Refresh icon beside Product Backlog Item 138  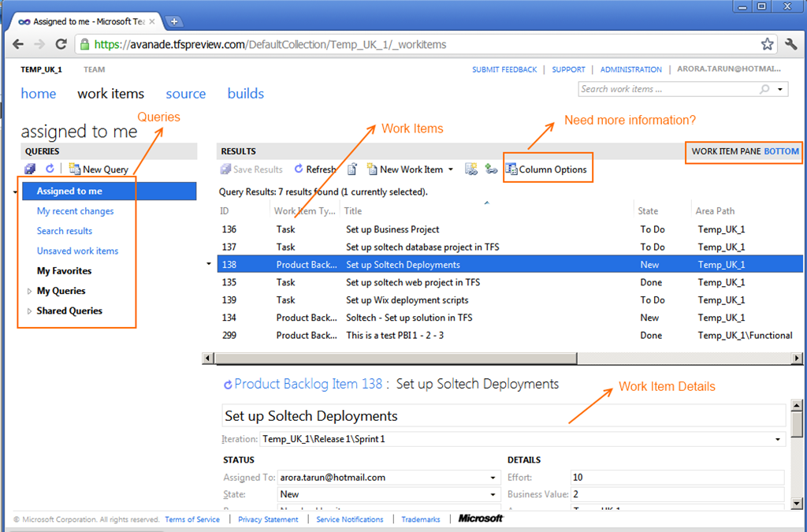[228, 385]
